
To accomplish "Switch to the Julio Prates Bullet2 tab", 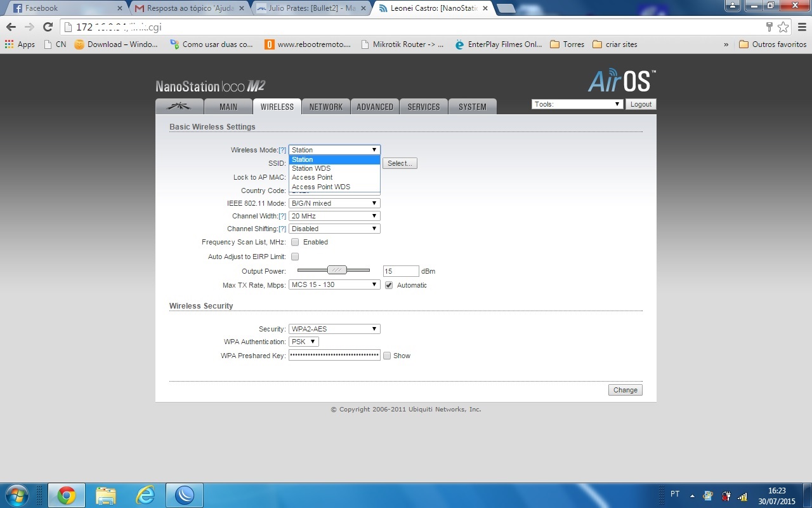I will point(311,8).
